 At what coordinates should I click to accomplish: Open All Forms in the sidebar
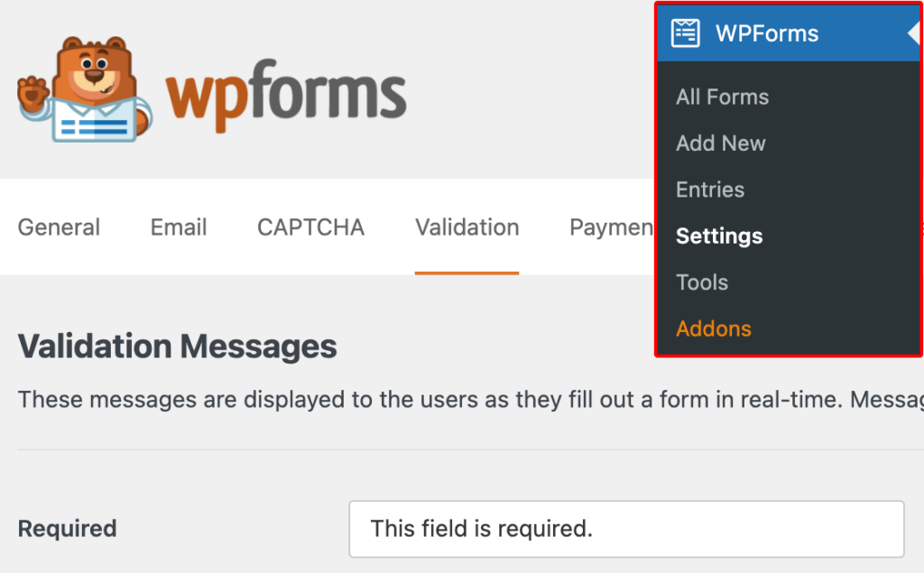point(722,97)
